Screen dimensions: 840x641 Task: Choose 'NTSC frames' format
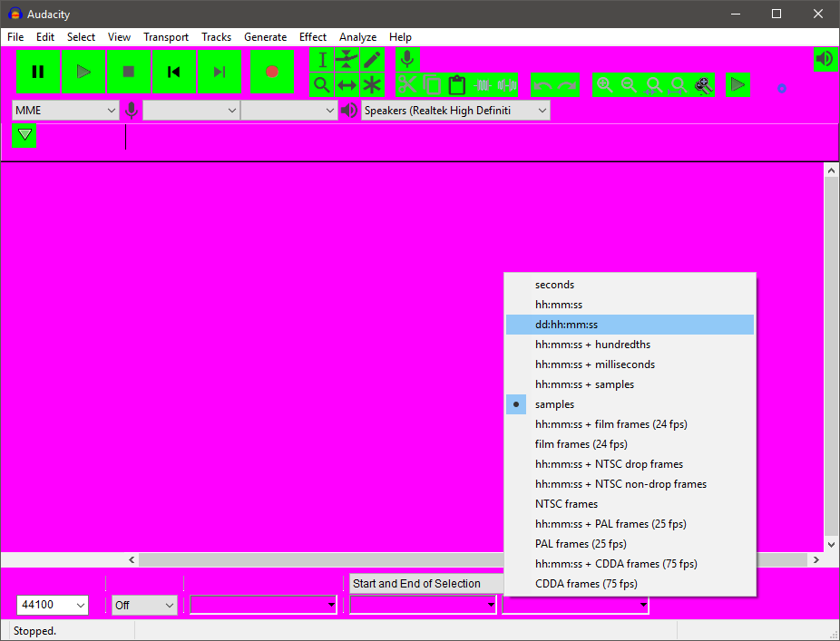(x=630, y=504)
